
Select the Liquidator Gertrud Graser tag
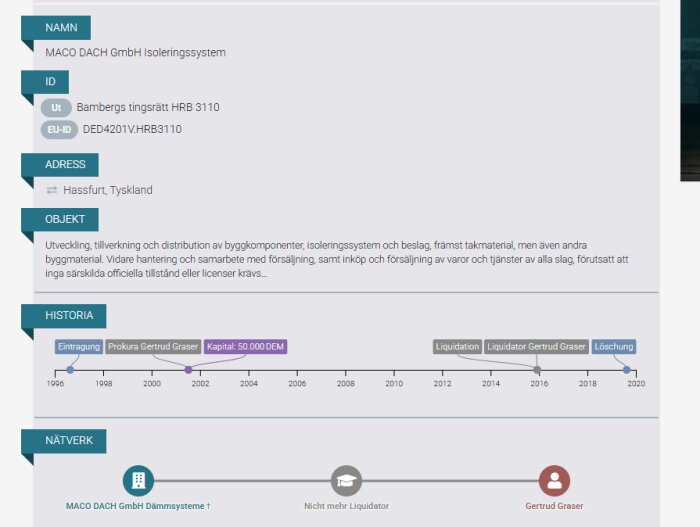536,347
